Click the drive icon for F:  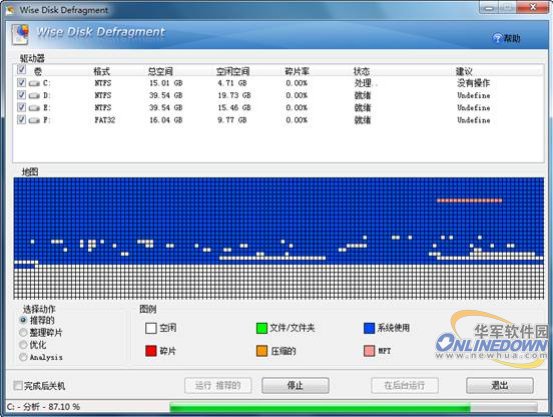[34, 120]
